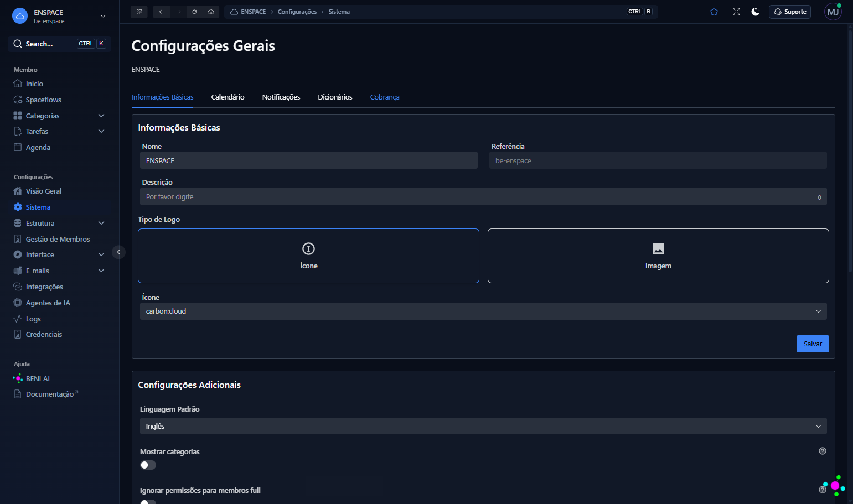853x504 pixels.
Task: Switch to the Cobrança tab
Action: pyautogui.click(x=385, y=97)
